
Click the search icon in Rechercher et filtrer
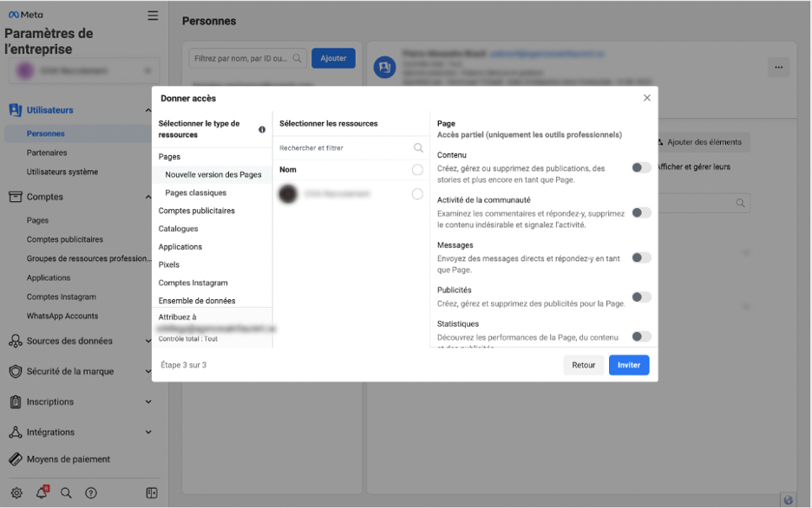point(418,148)
